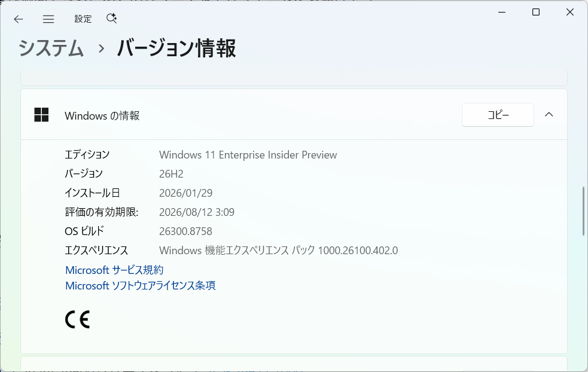Click the Windows の情報 header text
Screen dimensions: 588x372
(102, 116)
